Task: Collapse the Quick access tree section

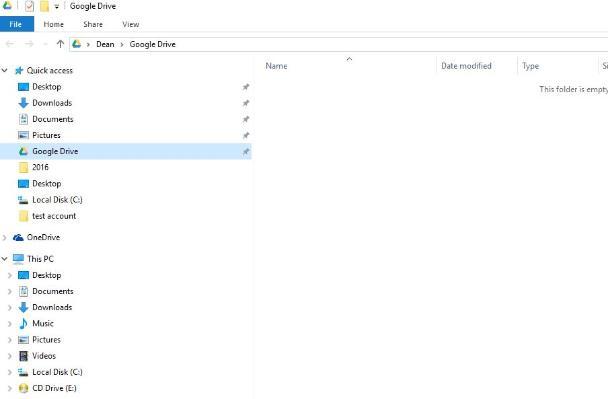Action: click(x=5, y=71)
